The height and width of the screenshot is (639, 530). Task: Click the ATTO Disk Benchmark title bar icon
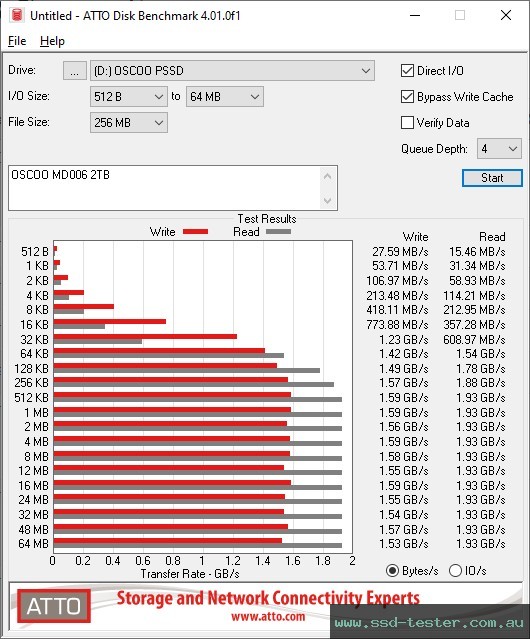coord(16,15)
